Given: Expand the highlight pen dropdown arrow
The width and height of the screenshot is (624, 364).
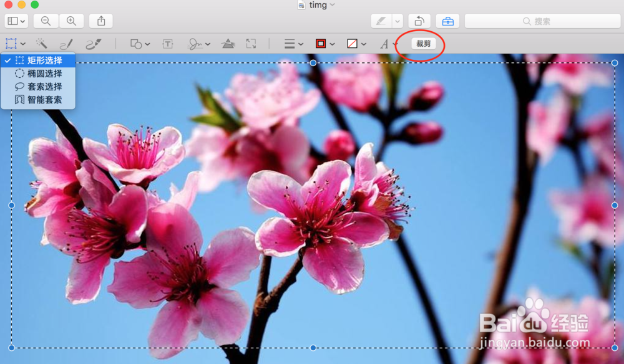Looking at the screenshot, I should [x=397, y=21].
